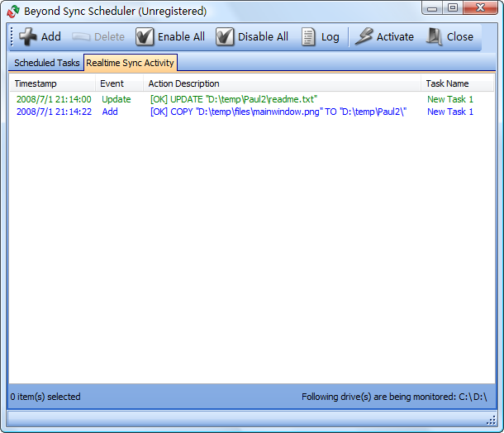Minimize the Beyond Sync Scheduler window
The width and height of the screenshot is (504, 433).
[x=432, y=8]
